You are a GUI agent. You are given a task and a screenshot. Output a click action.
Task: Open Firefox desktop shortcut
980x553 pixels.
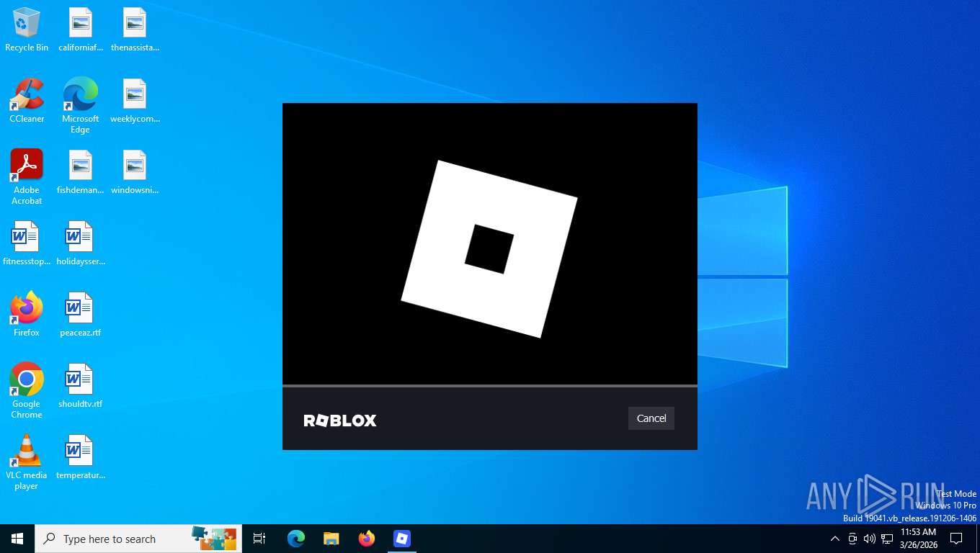click(27, 315)
